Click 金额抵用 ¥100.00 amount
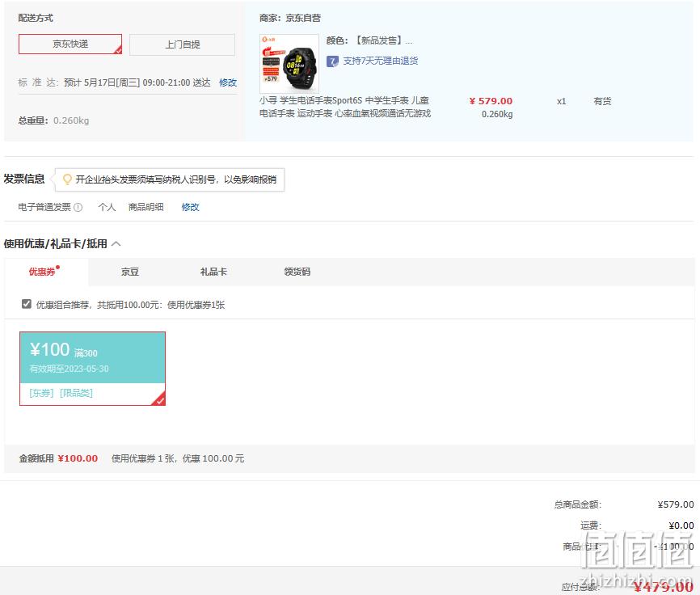Image resolution: width=700 pixels, height=595 pixels. pos(78,458)
